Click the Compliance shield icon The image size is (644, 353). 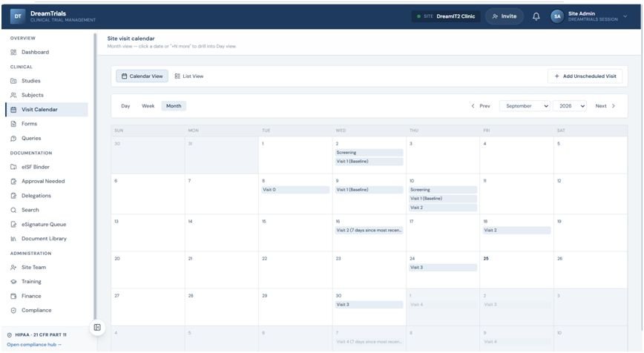(x=13, y=311)
